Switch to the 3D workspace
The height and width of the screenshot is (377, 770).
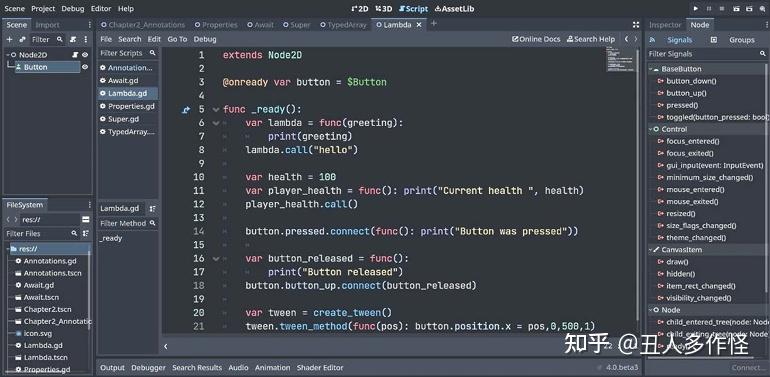[384, 8]
